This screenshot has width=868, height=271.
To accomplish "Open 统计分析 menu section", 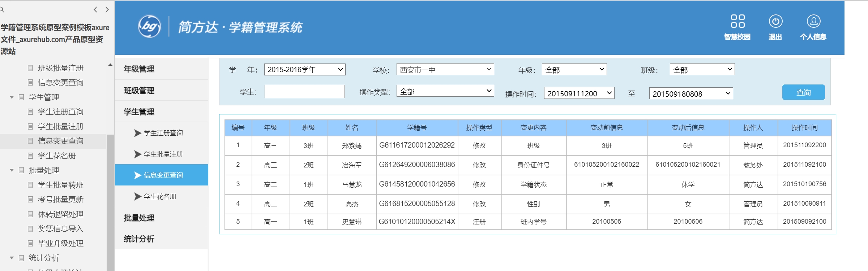I will coord(162,239).
